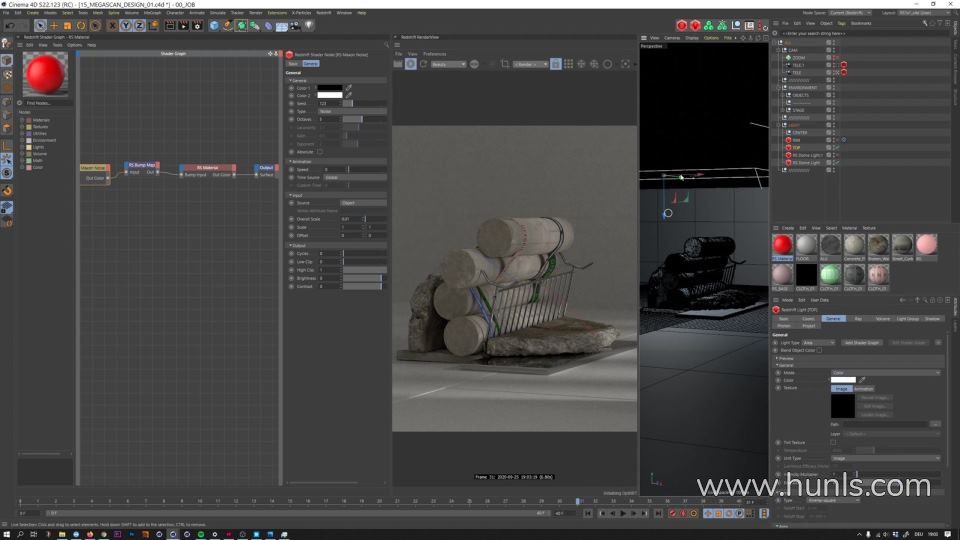The image size is (960, 540).
Task: Select the Move tool
Action: coord(54,26)
